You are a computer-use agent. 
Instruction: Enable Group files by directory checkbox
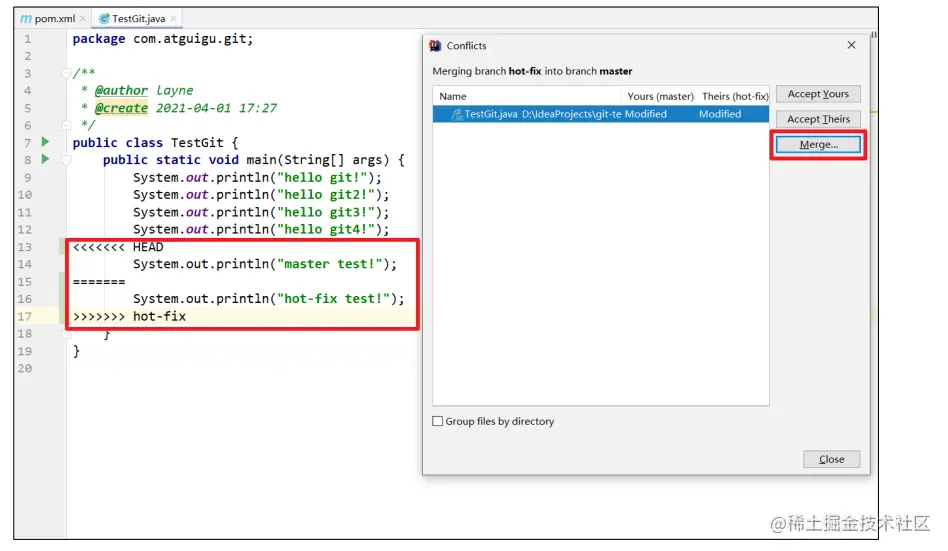click(x=438, y=421)
